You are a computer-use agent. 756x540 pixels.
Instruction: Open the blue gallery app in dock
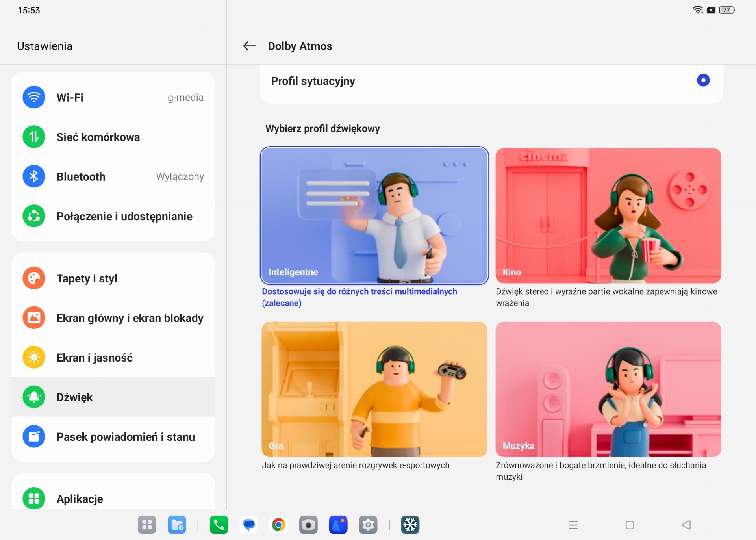click(x=338, y=525)
